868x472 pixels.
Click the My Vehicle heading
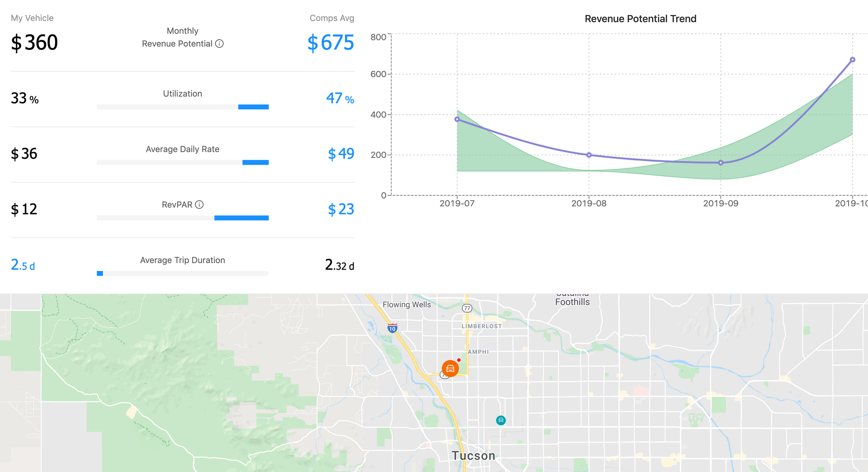point(32,18)
